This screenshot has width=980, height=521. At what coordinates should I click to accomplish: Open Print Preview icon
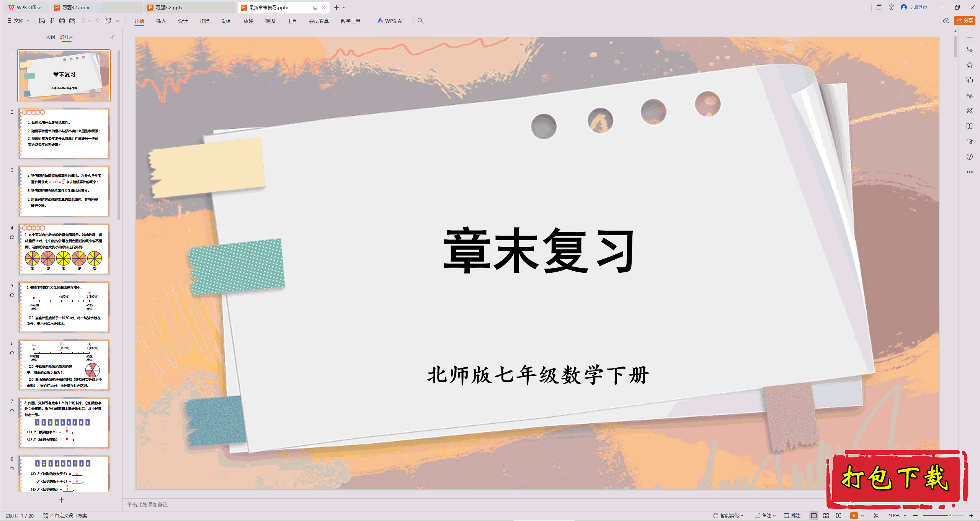click(72, 21)
